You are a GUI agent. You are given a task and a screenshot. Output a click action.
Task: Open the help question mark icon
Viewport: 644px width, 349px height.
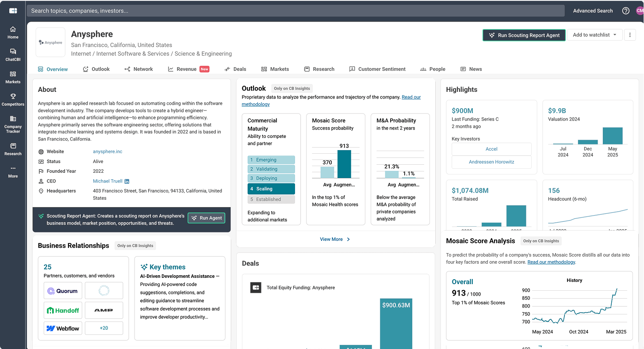tap(625, 11)
